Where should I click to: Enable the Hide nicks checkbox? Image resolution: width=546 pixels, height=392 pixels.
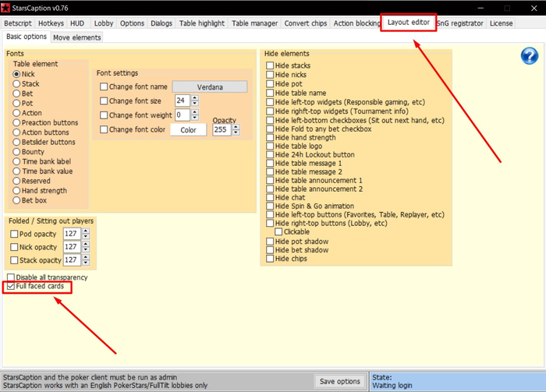pyautogui.click(x=270, y=75)
